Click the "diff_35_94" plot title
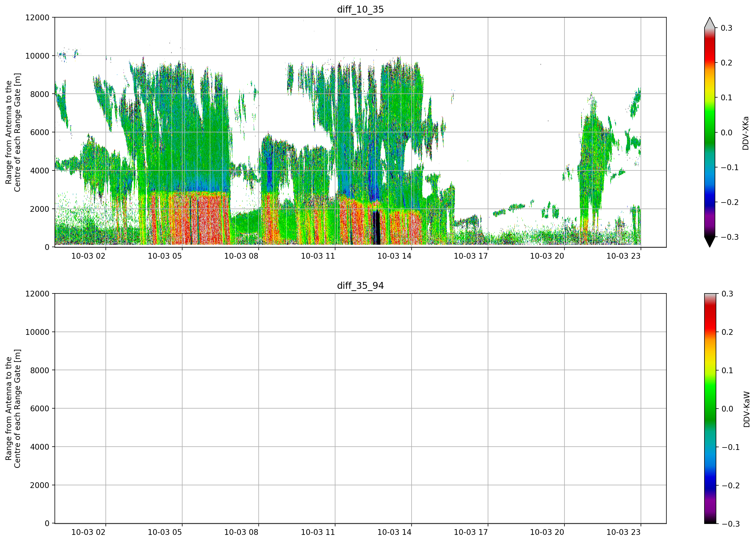The width and height of the screenshot is (756, 542). pyautogui.click(x=360, y=286)
